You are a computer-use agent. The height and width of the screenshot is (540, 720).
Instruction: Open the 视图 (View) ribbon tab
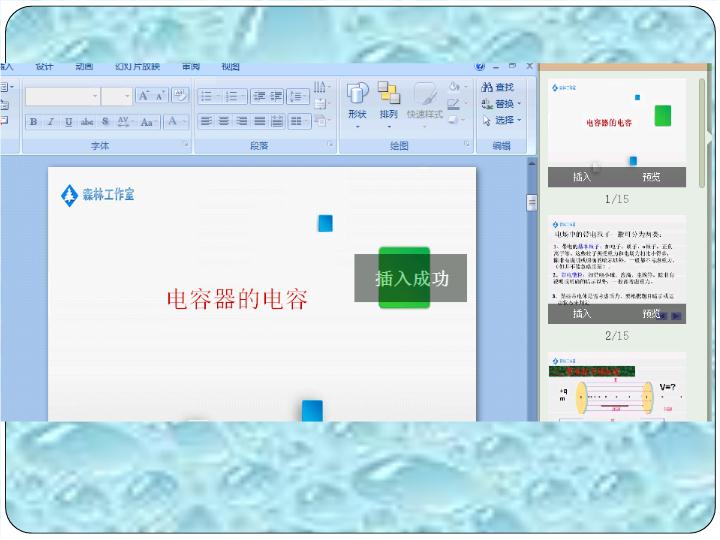[230, 67]
